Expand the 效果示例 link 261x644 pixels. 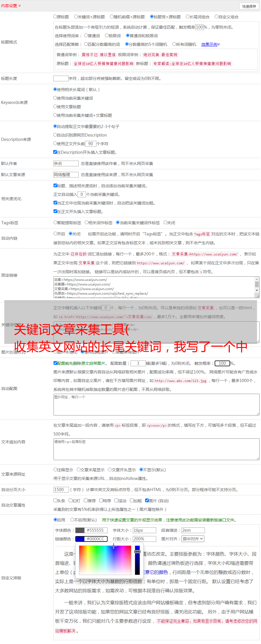pyautogui.click(x=210, y=44)
